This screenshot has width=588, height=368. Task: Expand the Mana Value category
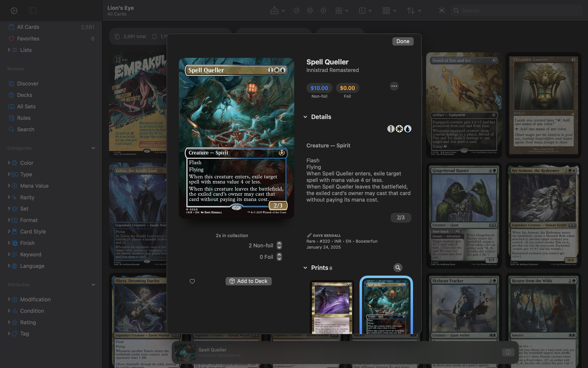tap(9, 185)
